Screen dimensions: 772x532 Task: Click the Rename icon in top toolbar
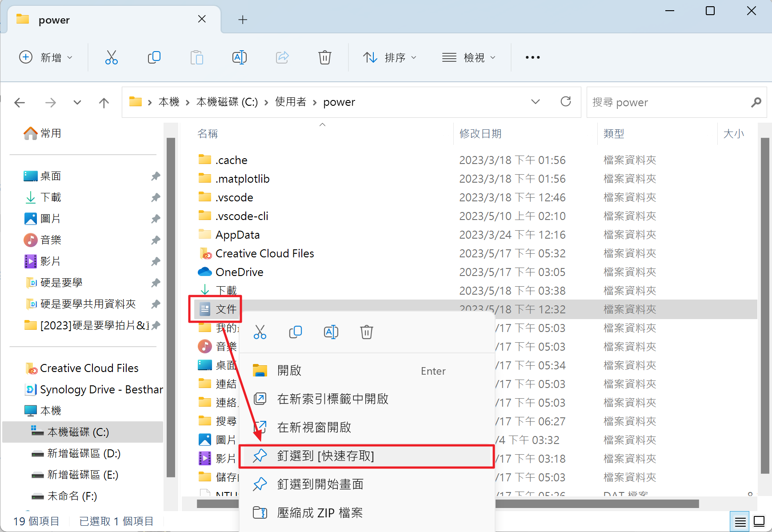(239, 57)
